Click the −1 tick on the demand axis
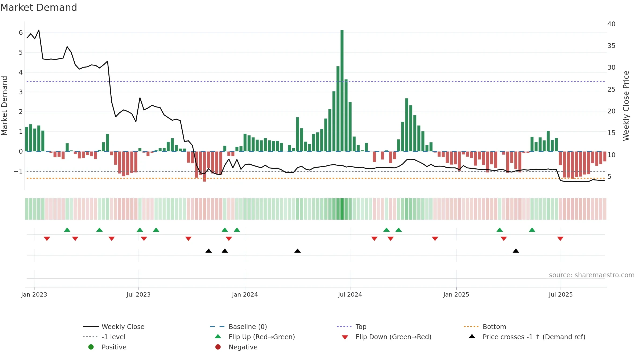 tap(18, 171)
